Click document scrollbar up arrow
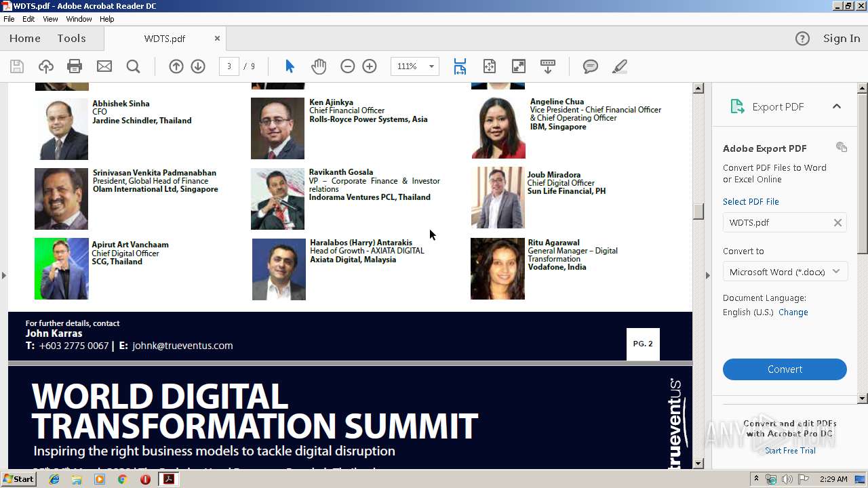This screenshot has width=868, height=488. 698,88
